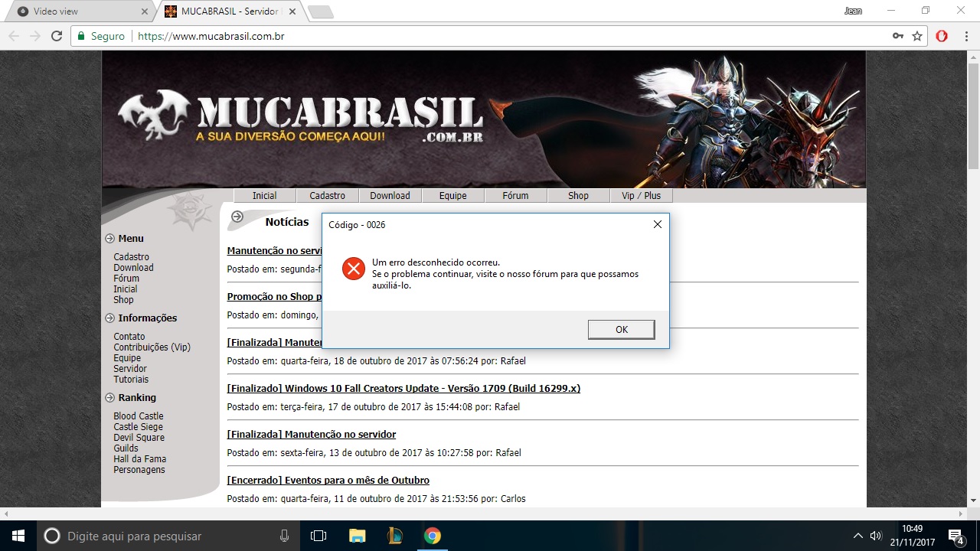Reload the current page
Image resolution: width=980 pixels, height=551 pixels.
pos(56,36)
